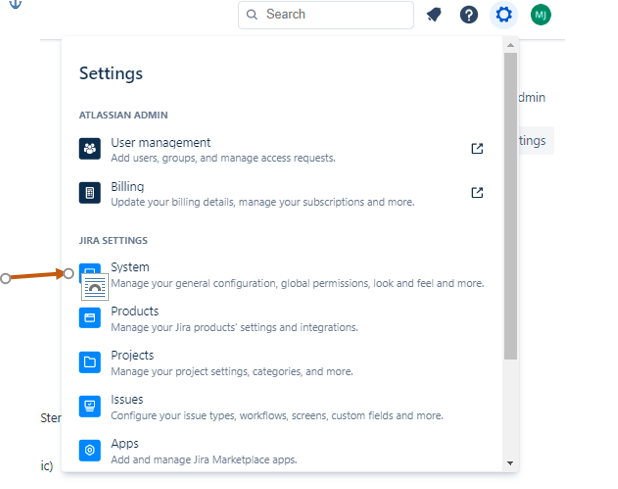Viewport: 618px width, 489px height.
Task: Click the Settings panel scrollbar thumb
Action: [x=510, y=206]
